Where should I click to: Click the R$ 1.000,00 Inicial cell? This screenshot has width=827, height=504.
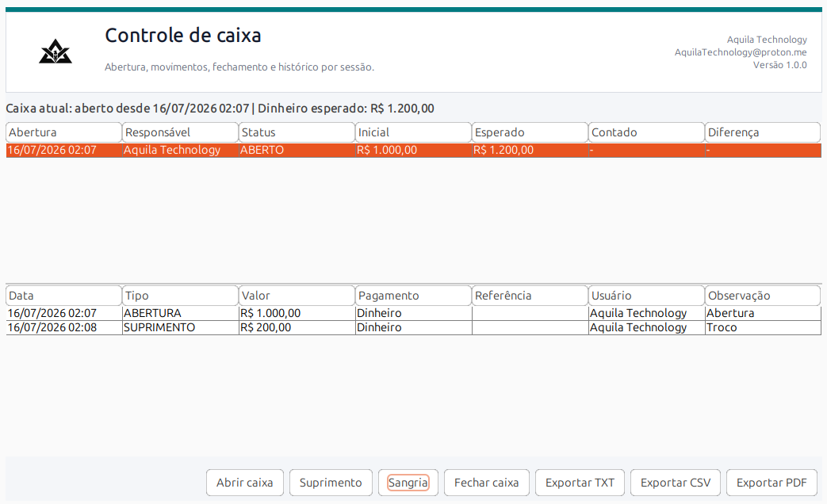click(x=414, y=151)
